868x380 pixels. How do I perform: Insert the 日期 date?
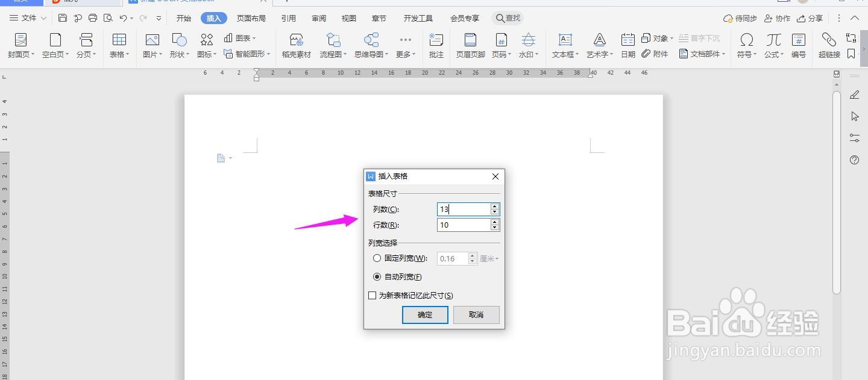628,46
